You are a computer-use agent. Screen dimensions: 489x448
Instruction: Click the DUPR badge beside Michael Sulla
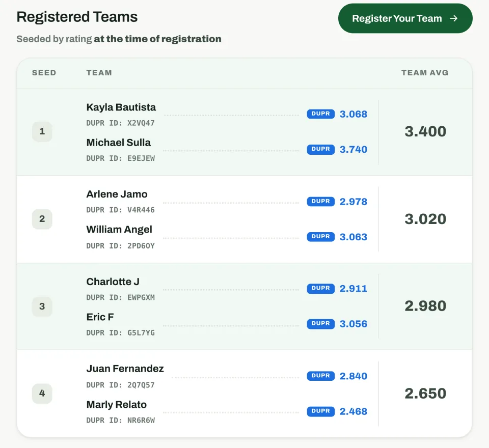tap(320, 149)
